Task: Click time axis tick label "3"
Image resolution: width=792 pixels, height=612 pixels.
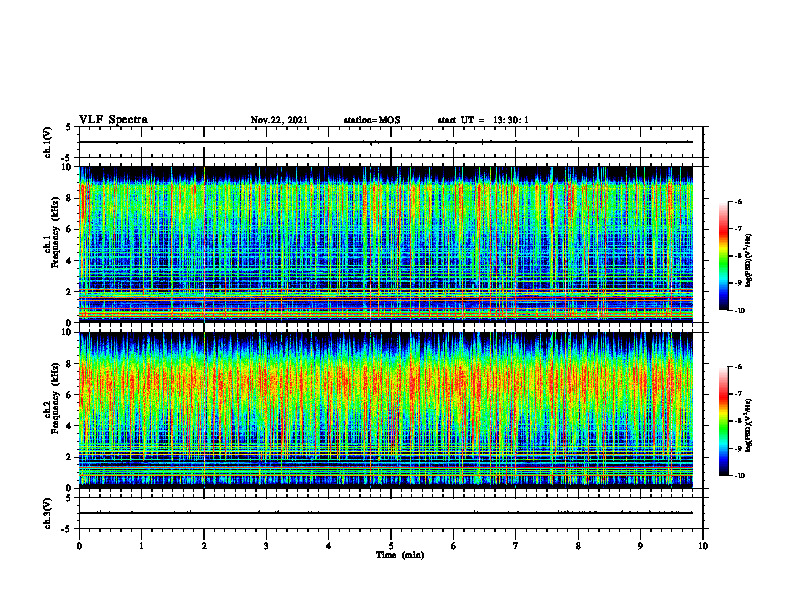Action: pyautogui.click(x=266, y=546)
